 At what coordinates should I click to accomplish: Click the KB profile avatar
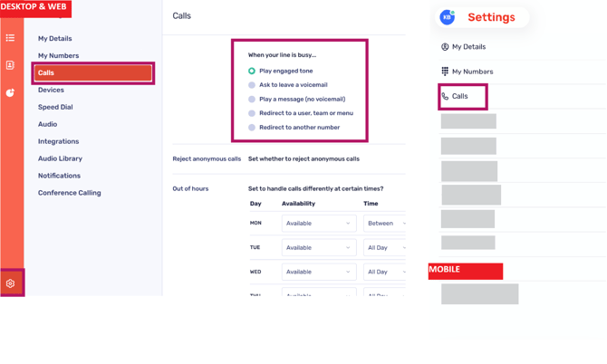click(x=447, y=17)
